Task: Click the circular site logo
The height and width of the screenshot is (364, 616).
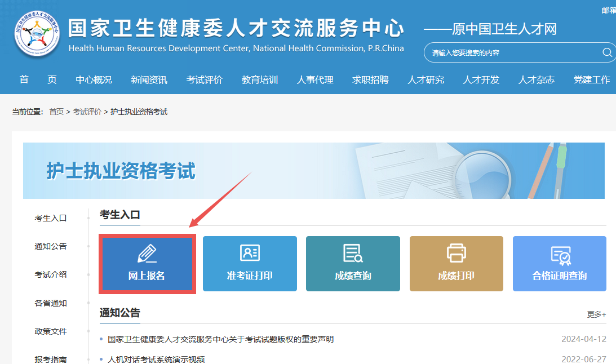Action: coord(37,34)
